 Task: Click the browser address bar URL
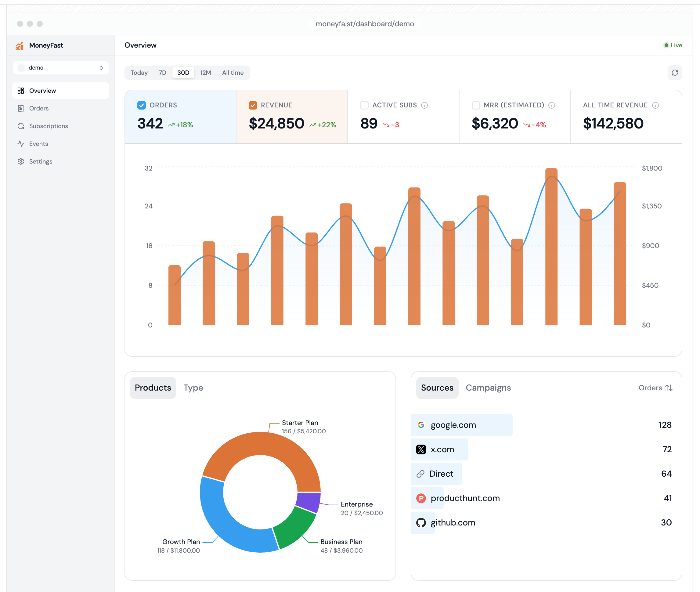[364, 24]
